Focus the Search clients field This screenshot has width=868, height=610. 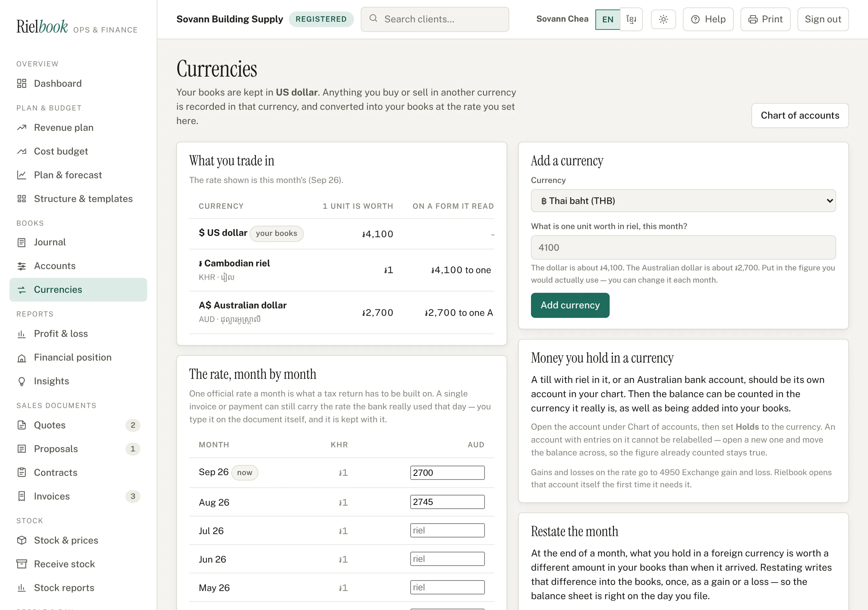click(435, 19)
